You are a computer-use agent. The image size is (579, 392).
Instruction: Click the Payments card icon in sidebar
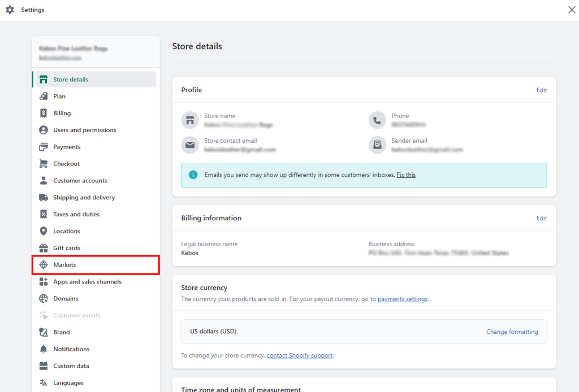(x=44, y=147)
